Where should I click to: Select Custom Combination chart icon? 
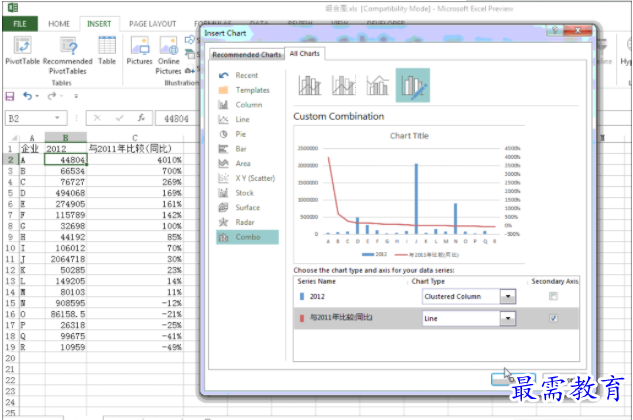pos(413,85)
